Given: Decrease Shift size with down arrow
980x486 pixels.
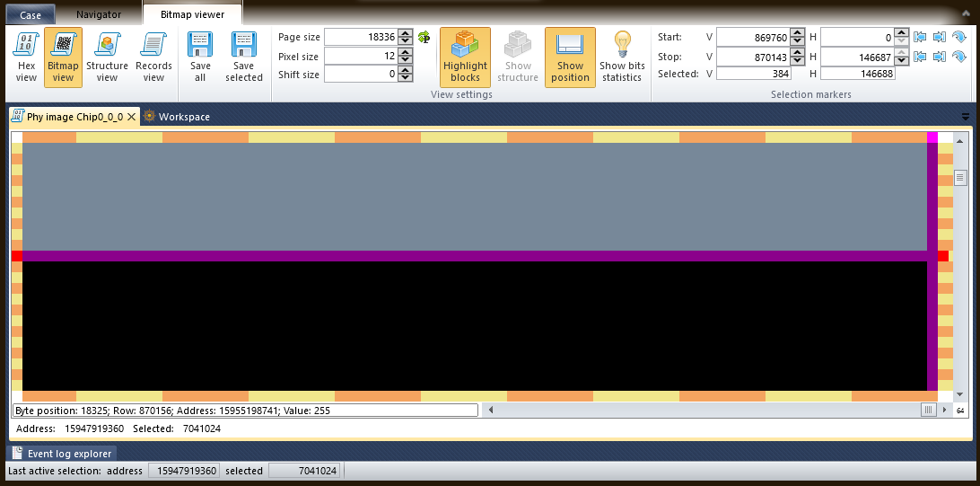Looking at the screenshot, I should pos(406,78).
